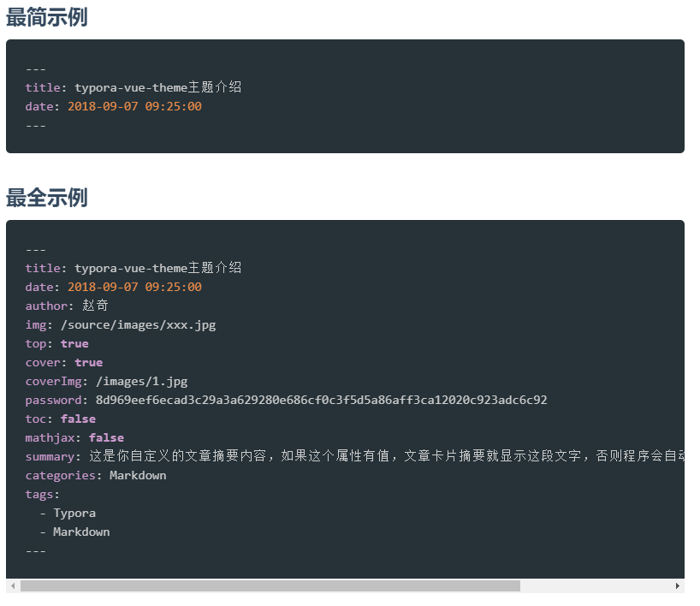This screenshot has width=700, height=606.
Task: Click the date value in the 最全示例 block
Action: click(134, 287)
